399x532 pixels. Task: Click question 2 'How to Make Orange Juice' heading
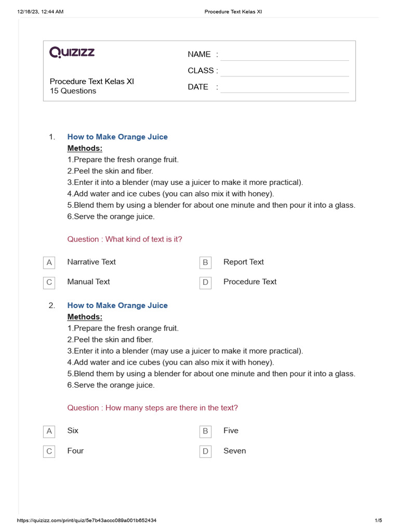(117, 305)
